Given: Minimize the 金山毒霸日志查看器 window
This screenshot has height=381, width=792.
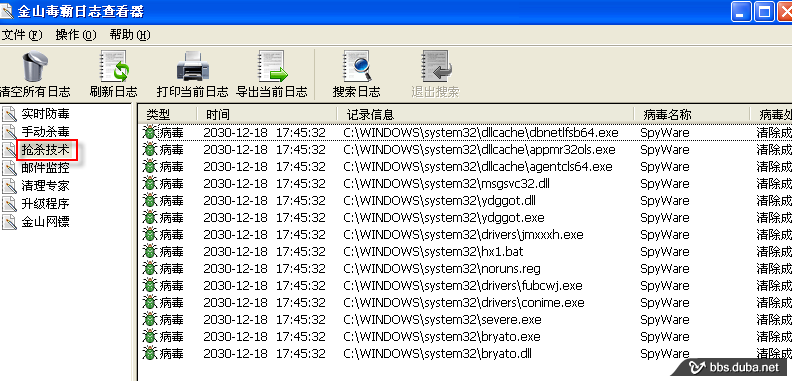Looking at the screenshot, I should pos(742,12).
